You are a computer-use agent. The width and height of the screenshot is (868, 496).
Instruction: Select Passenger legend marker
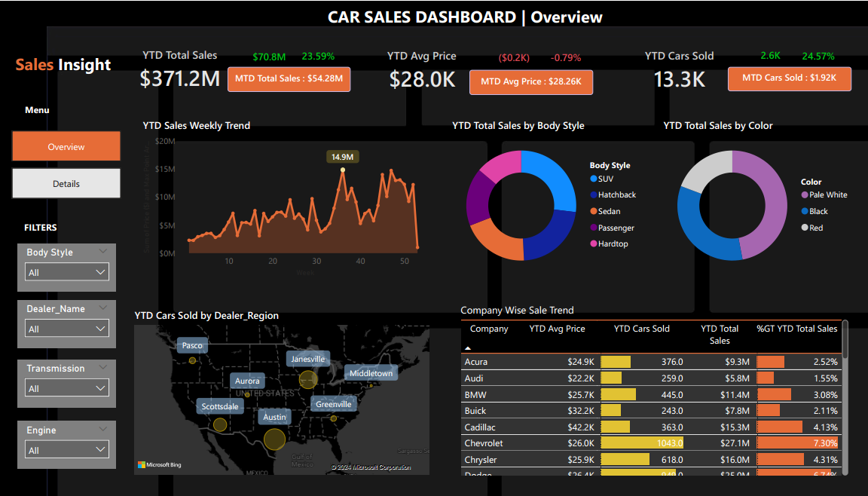[x=594, y=228]
